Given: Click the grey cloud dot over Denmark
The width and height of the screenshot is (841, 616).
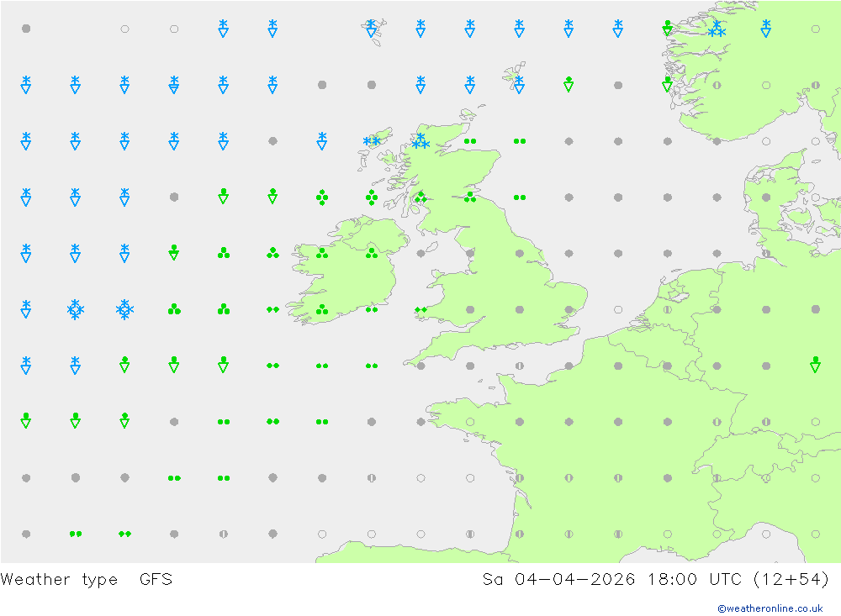Looking at the screenshot, I should 766,197.
